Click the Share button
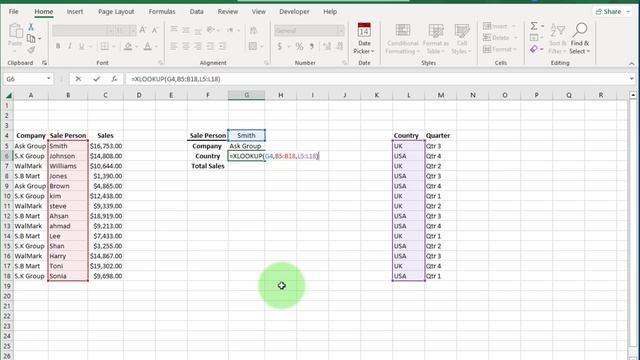The width and height of the screenshot is (640, 360). (612, 11)
